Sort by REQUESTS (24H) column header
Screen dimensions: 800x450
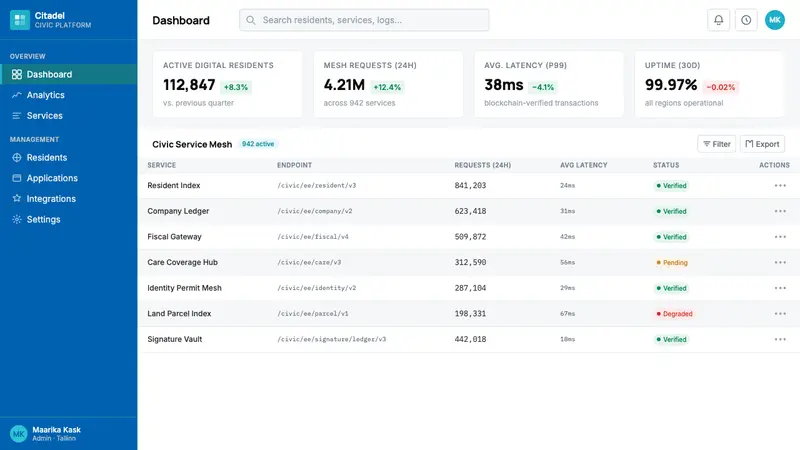click(483, 165)
